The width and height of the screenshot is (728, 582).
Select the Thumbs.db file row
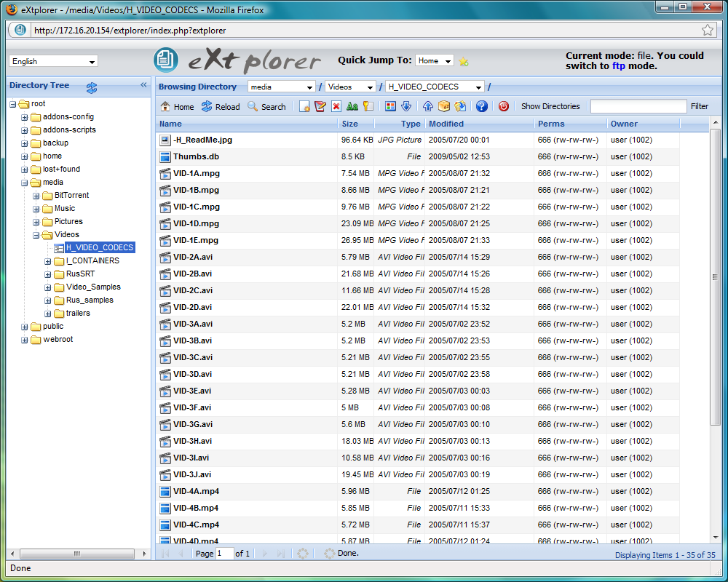(418, 157)
